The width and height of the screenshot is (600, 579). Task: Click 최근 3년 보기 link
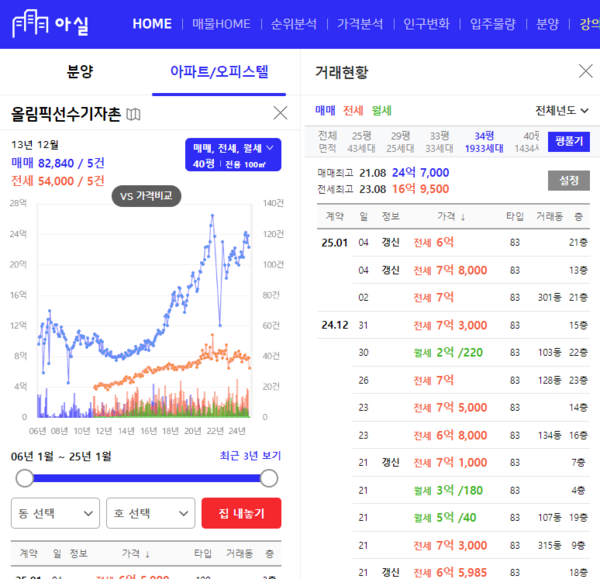[x=250, y=456]
